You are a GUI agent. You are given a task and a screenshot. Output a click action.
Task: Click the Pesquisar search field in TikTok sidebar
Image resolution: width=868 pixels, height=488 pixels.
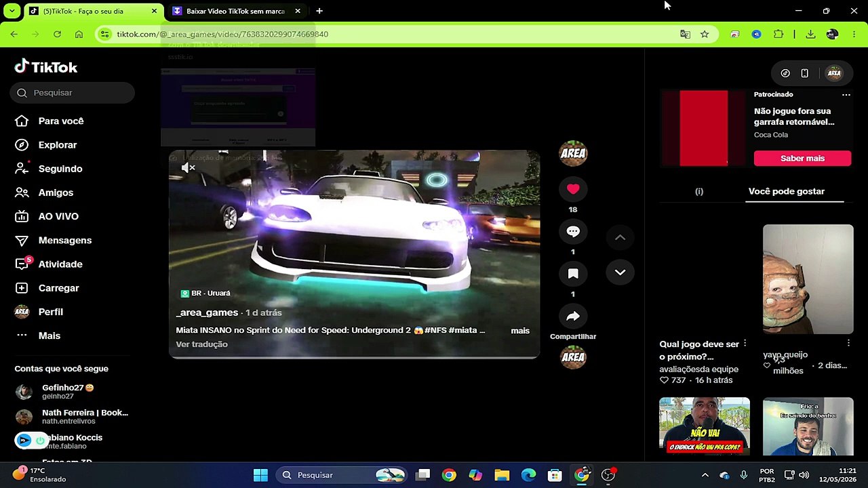pos(73,93)
